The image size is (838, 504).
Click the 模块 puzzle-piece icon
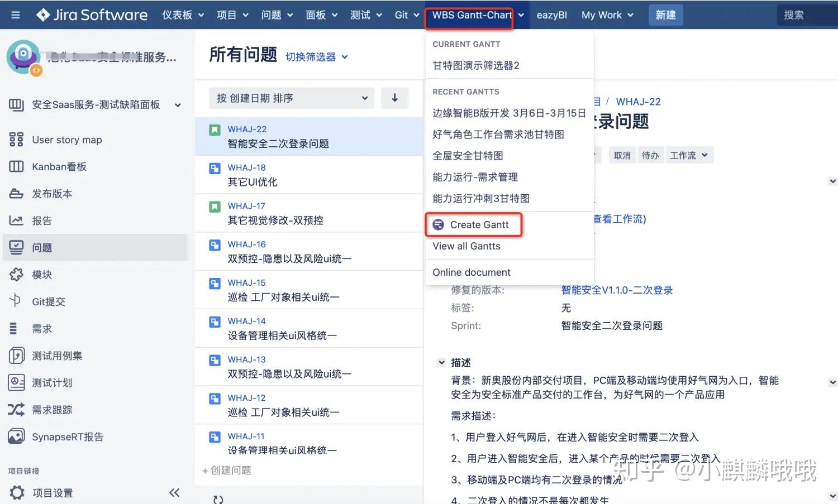point(16,275)
